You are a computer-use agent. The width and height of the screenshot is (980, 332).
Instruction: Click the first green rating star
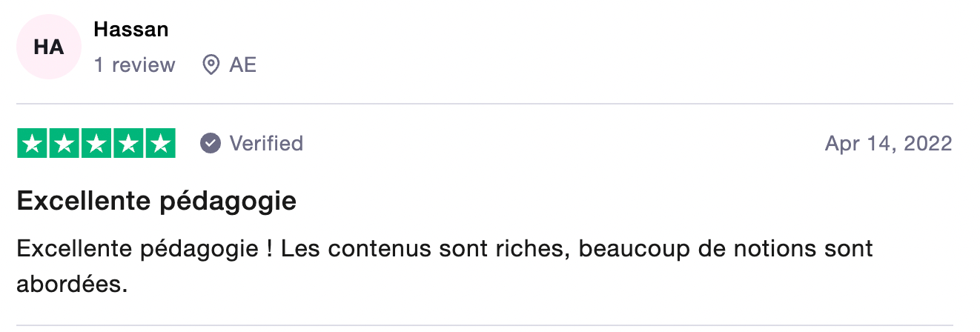coord(33,143)
